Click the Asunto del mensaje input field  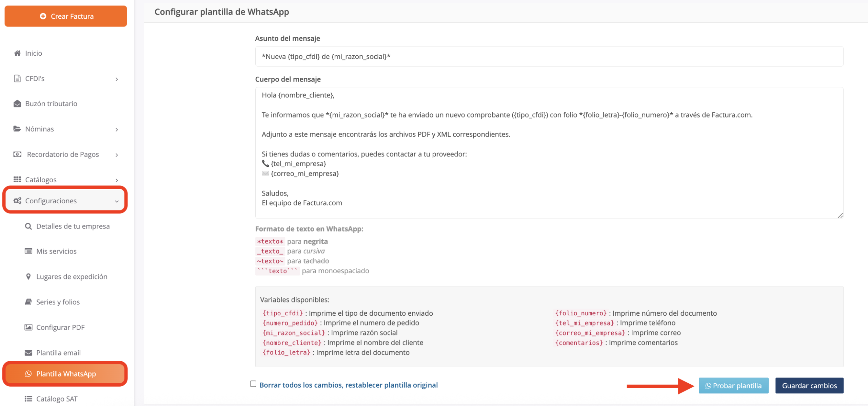coord(549,56)
